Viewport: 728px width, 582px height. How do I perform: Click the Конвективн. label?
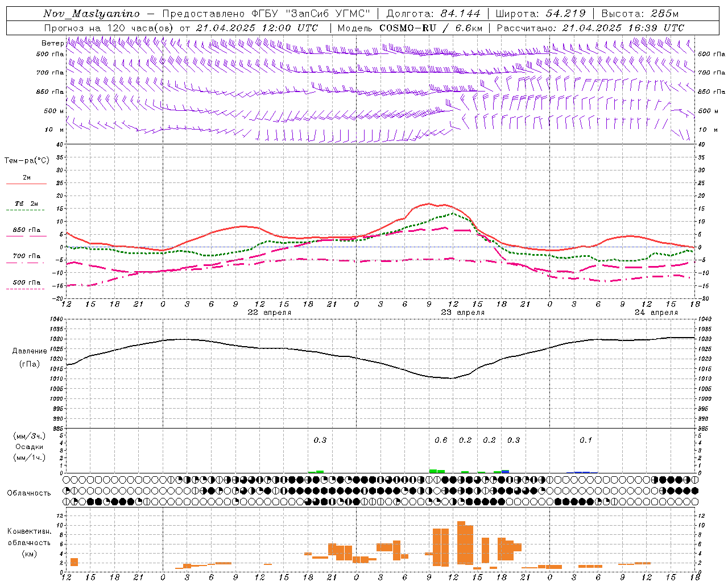30,531
